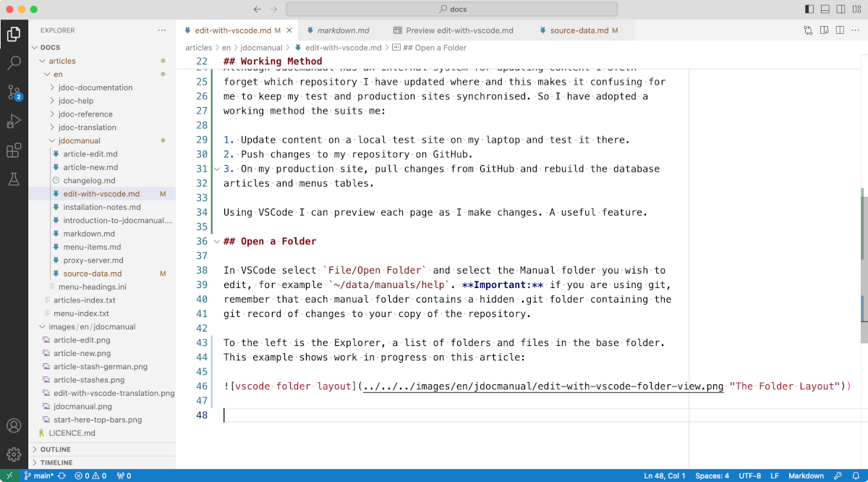Click the remote window indicator in status bar
The height and width of the screenshot is (482, 868).
(x=9, y=475)
